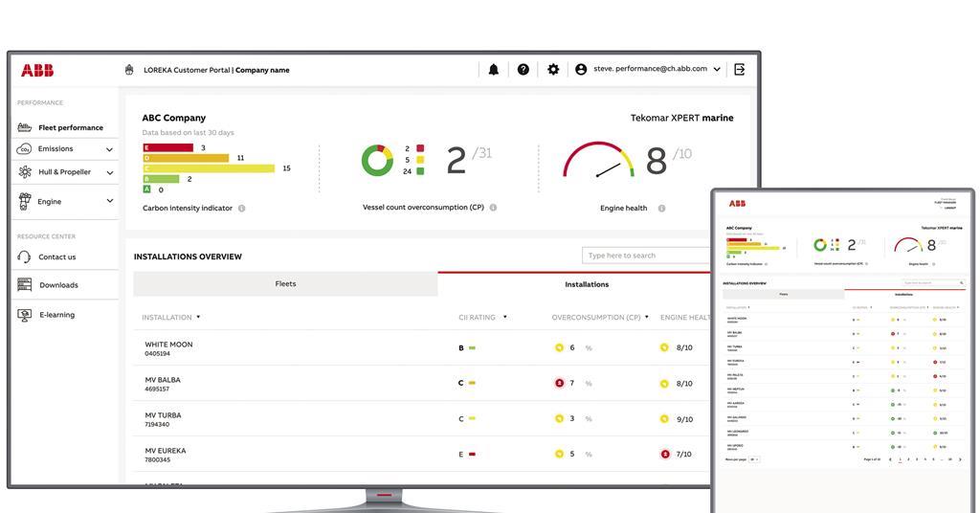This screenshot has height=513, width=980.
Task: Click the MV EUREKA installation name
Action: point(165,451)
